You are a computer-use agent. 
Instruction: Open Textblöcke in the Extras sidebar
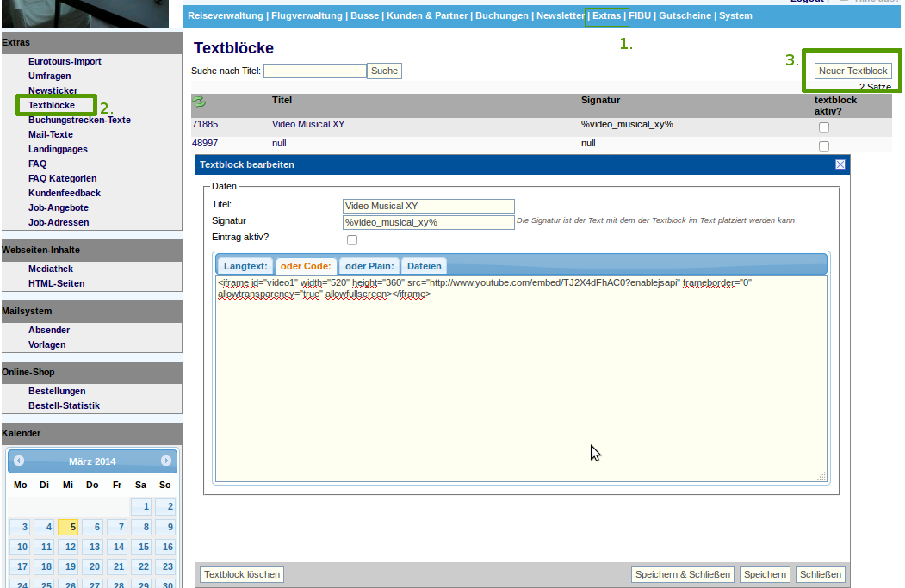click(x=51, y=105)
